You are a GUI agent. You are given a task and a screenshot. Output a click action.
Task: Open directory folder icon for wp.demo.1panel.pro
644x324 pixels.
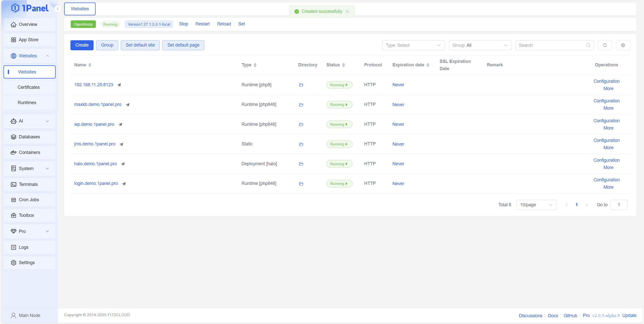[301, 125]
